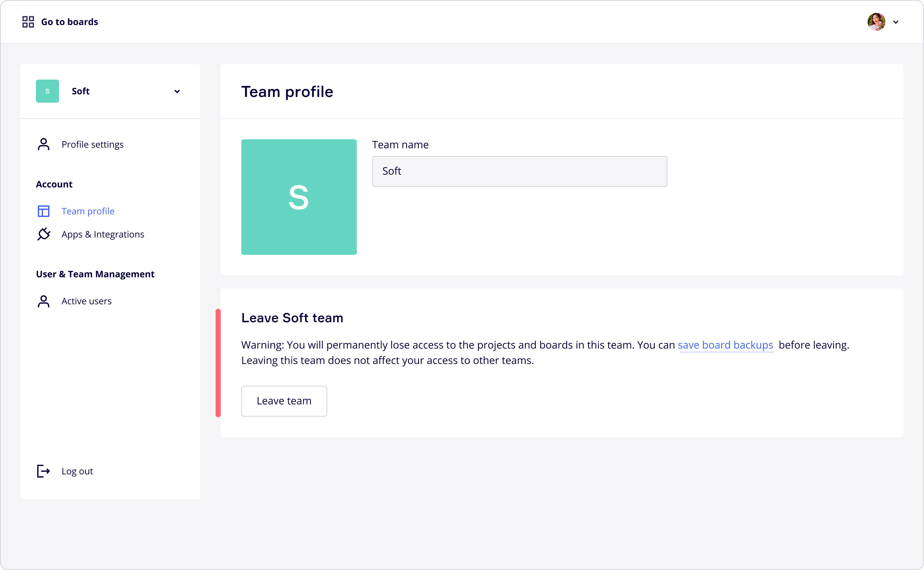Screen dimensions: 924x570
Task: Select the Profile settings person icon
Action: [43, 144]
